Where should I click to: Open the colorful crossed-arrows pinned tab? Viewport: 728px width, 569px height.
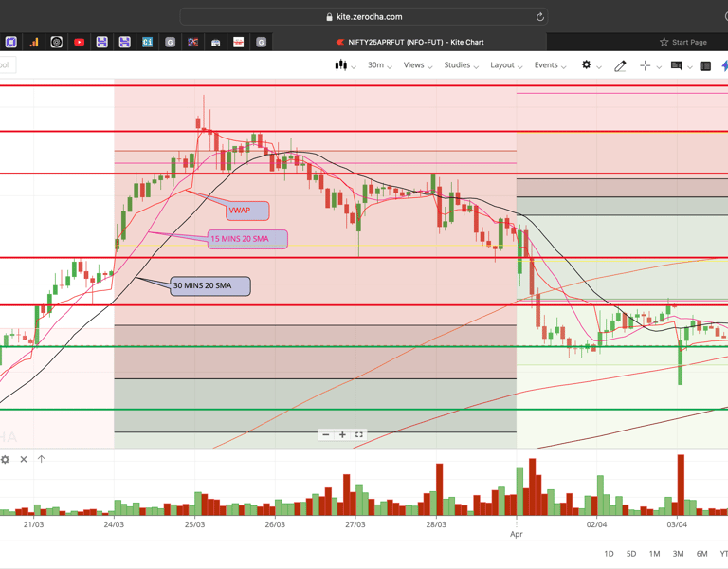(192, 43)
